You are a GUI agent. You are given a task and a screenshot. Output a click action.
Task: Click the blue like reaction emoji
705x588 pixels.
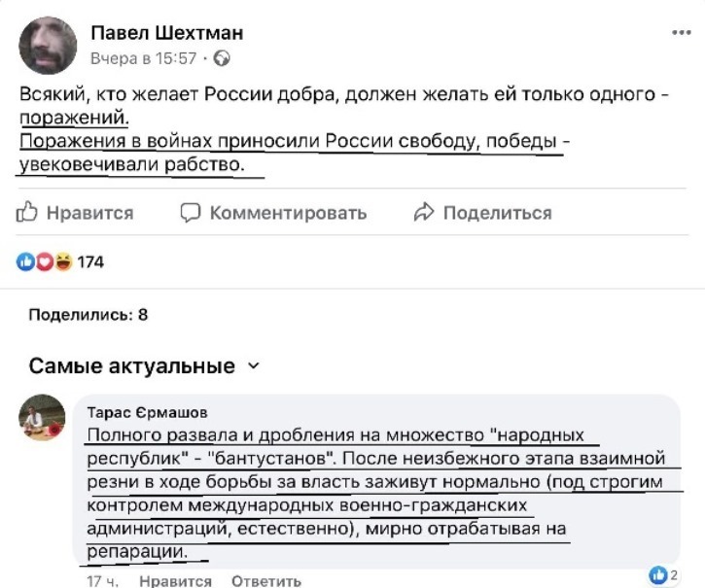[x=26, y=261]
